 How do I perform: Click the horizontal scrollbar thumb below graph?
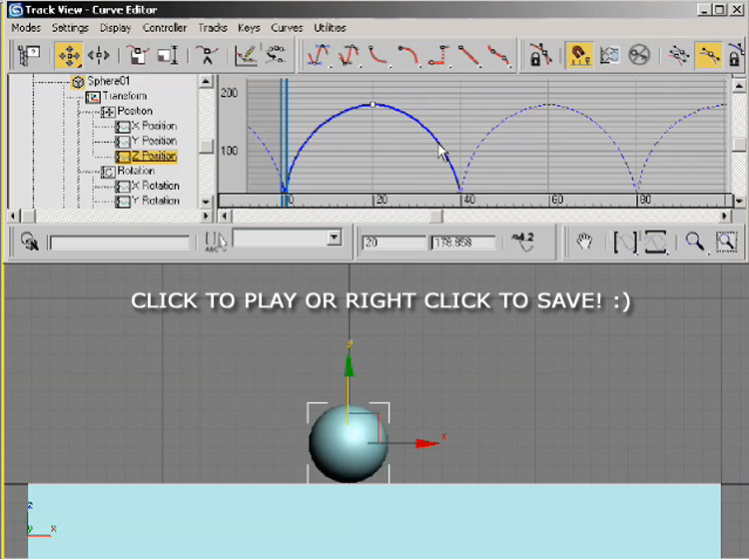coord(435,215)
